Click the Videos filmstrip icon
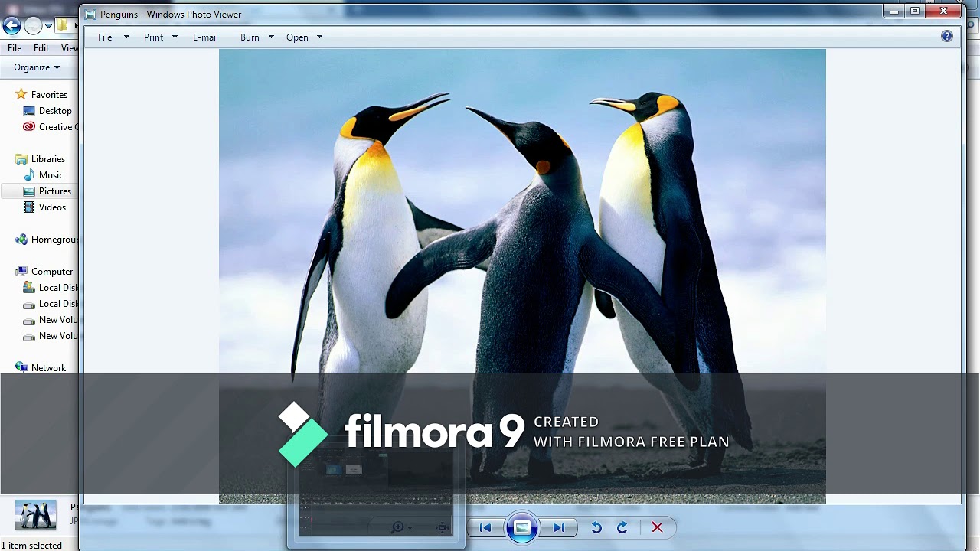Screen dimensions: 980x551 [29, 207]
